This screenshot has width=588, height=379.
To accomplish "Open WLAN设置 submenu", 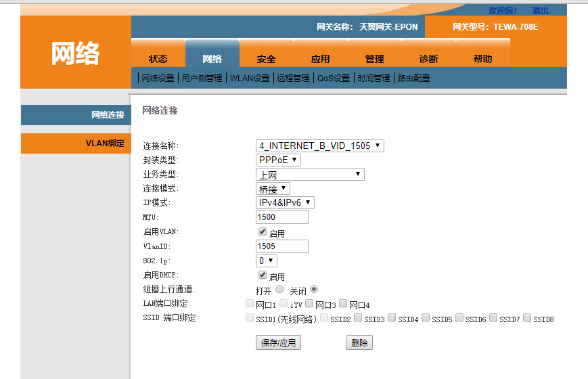I will (250, 78).
